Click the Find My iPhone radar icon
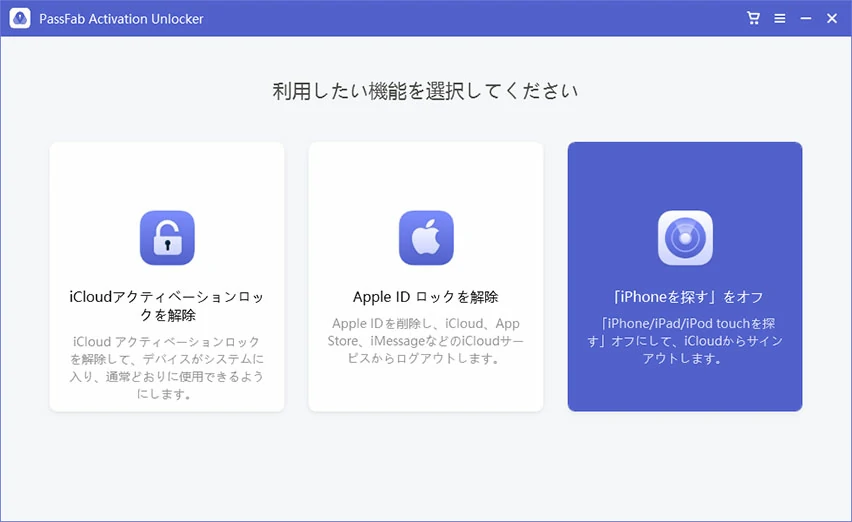The image size is (852, 522). tap(685, 238)
